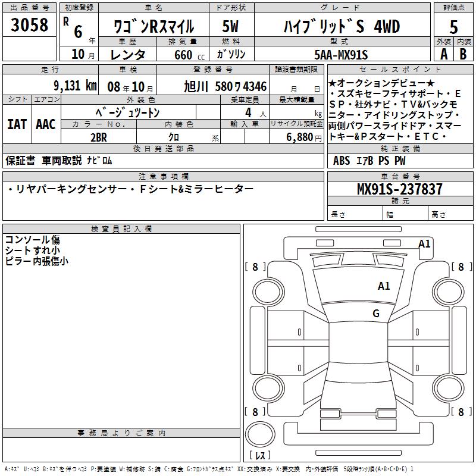Click the overall evaluation score 5

[x=453, y=27]
